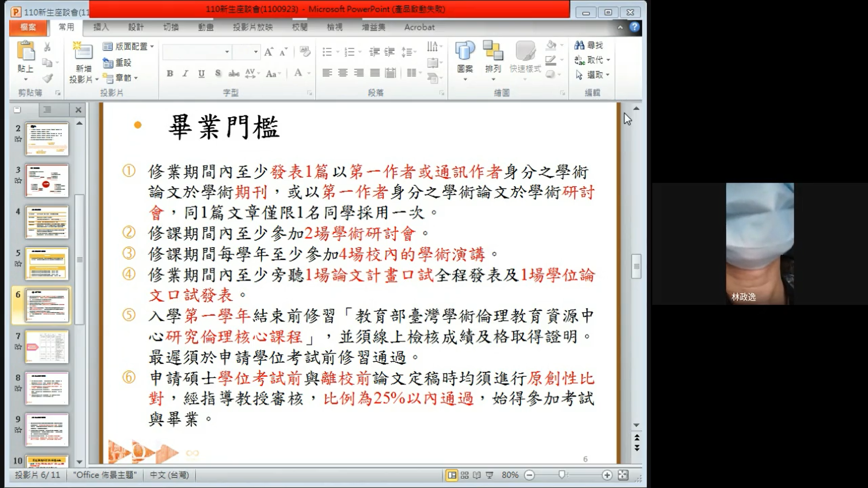Click the Paste (貼上) clipboard icon

click(26, 51)
